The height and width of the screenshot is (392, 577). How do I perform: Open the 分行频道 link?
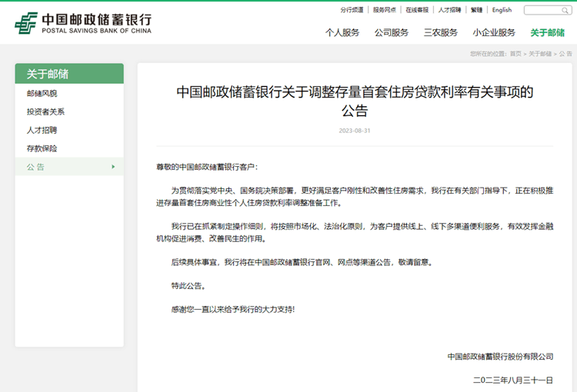point(352,10)
